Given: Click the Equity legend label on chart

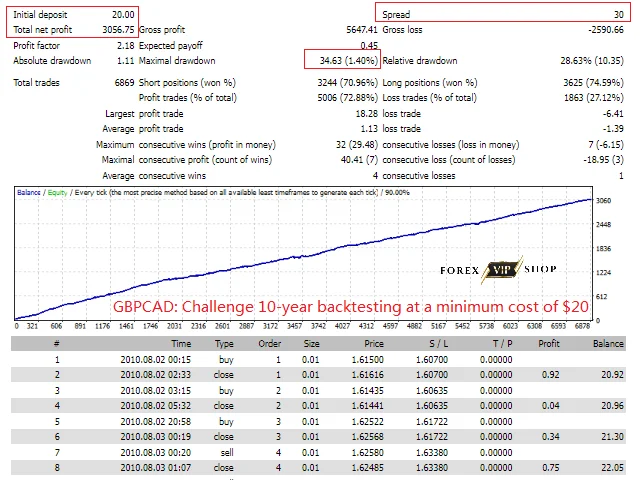Looking at the screenshot, I should coord(57,193).
